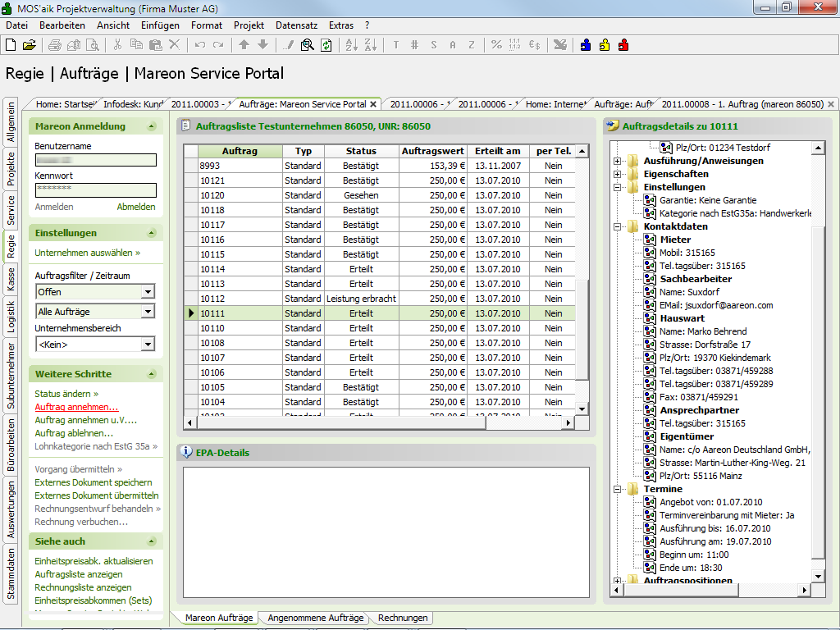The width and height of the screenshot is (840, 630).
Task: Sort descending with Z-A icon
Action: click(x=370, y=45)
